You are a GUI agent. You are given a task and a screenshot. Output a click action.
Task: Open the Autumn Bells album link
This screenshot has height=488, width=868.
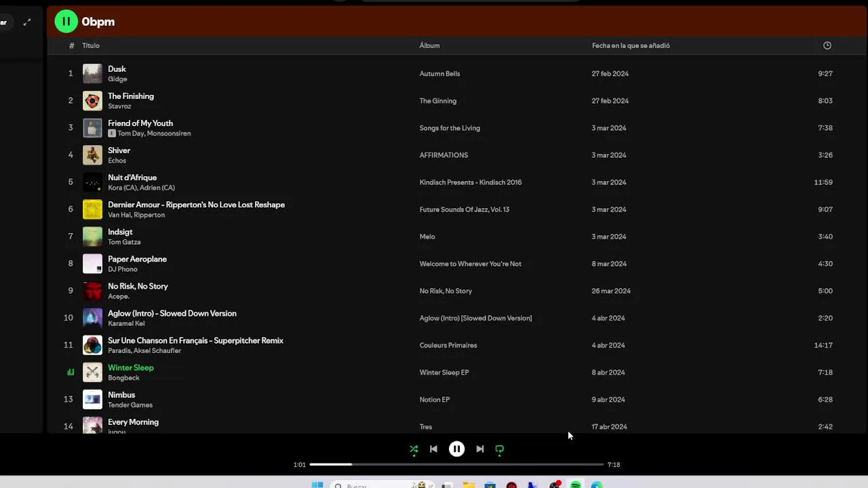[x=439, y=73]
